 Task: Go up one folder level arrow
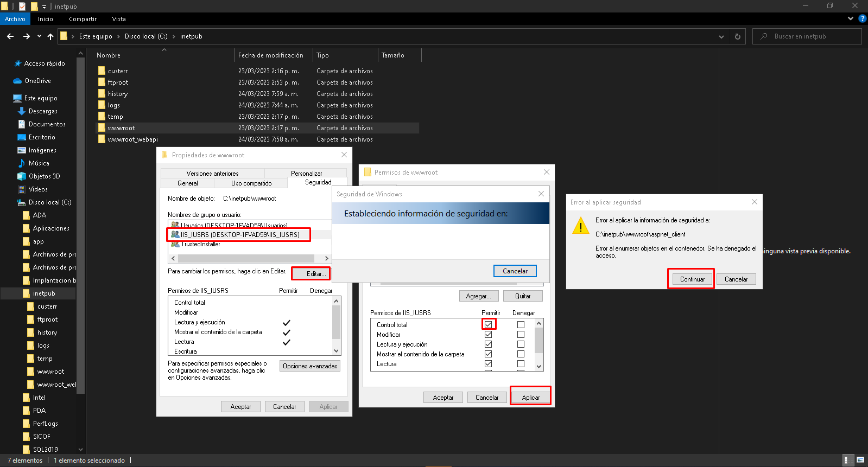[x=50, y=36]
